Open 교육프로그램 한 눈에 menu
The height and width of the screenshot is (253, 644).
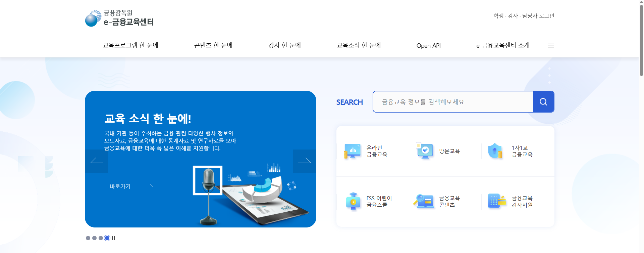click(130, 45)
